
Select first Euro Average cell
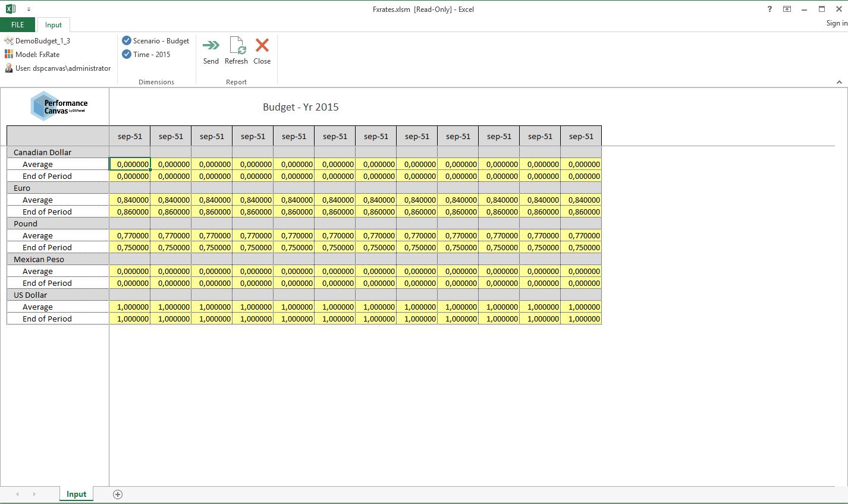click(x=130, y=200)
